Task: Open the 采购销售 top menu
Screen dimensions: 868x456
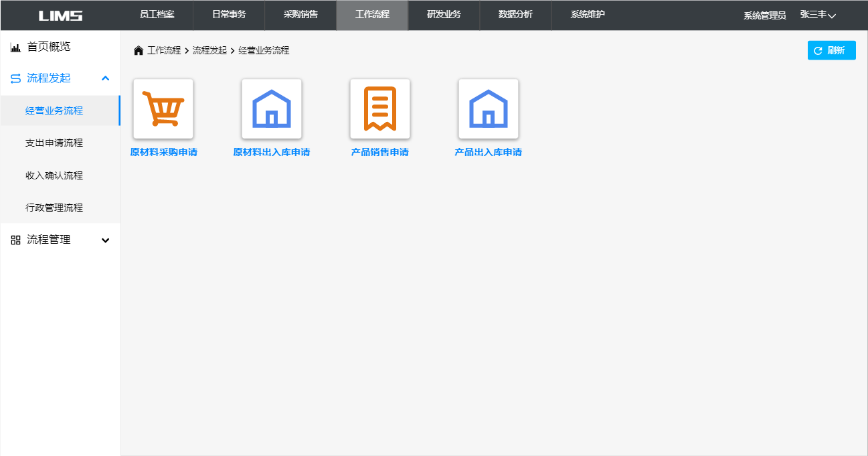Action: (300, 15)
